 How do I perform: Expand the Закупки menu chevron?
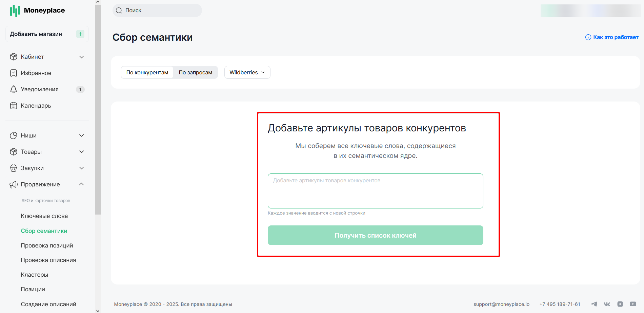pos(81,168)
